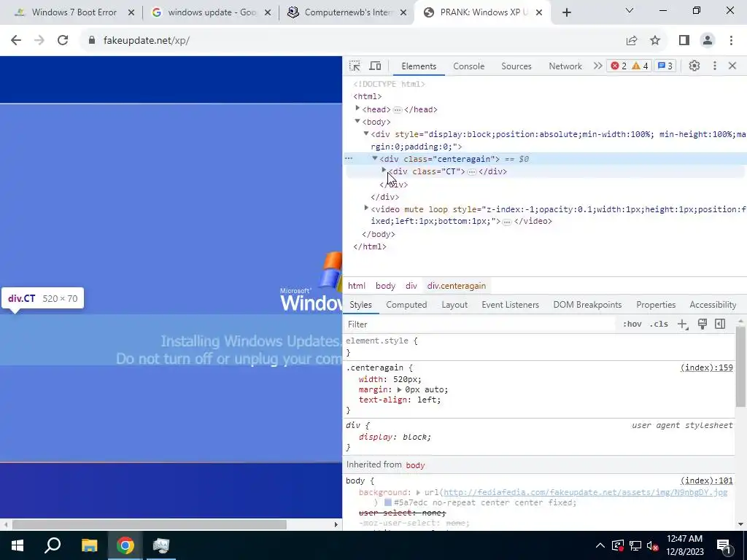
Task: Open File Explorer from taskbar
Action: [x=89, y=545]
